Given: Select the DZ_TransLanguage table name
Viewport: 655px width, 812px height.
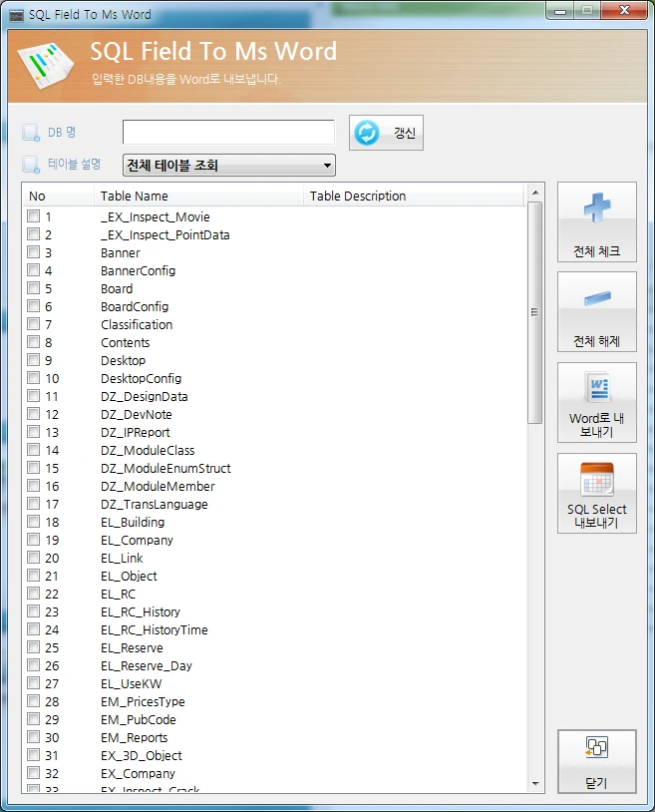Looking at the screenshot, I should (x=155, y=505).
